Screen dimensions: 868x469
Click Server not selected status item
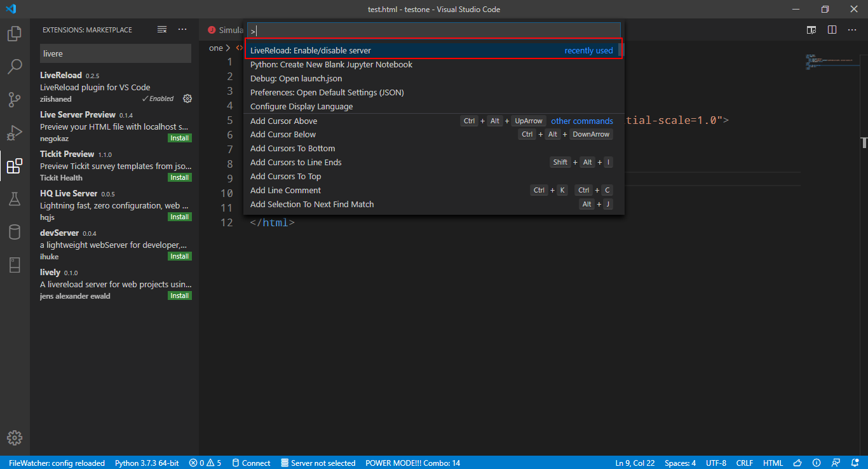point(318,463)
